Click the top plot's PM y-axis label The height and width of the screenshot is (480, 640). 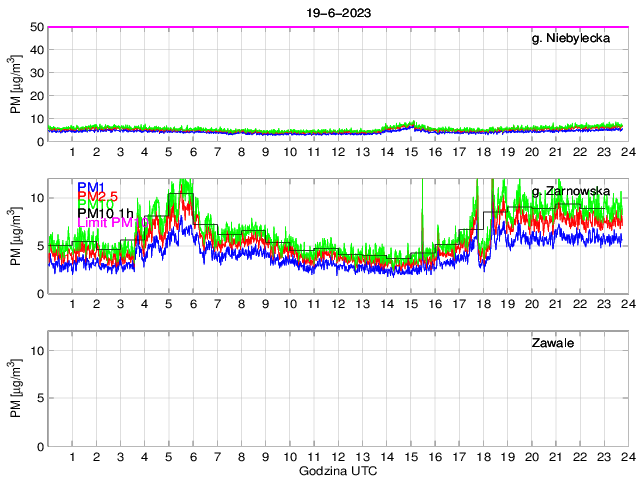(x=16, y=84)
